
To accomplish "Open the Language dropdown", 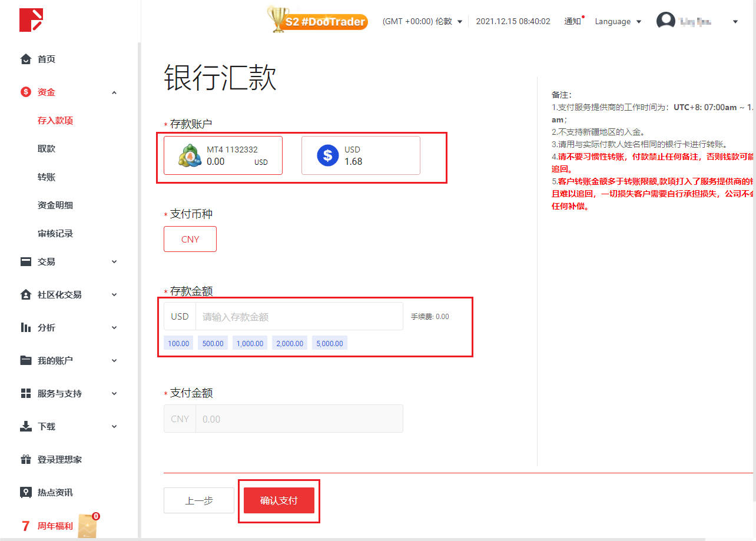I will pyautogui.click(x=618, y=22).
